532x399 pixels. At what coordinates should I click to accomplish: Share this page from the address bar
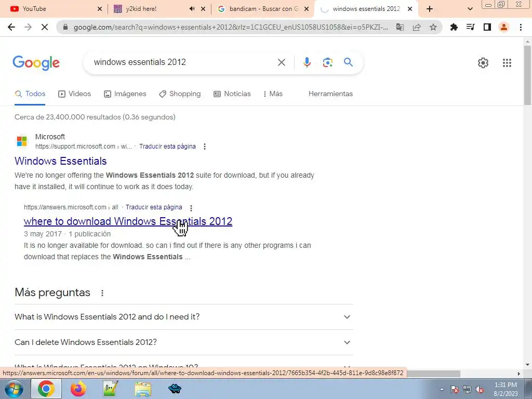point(417,27)
